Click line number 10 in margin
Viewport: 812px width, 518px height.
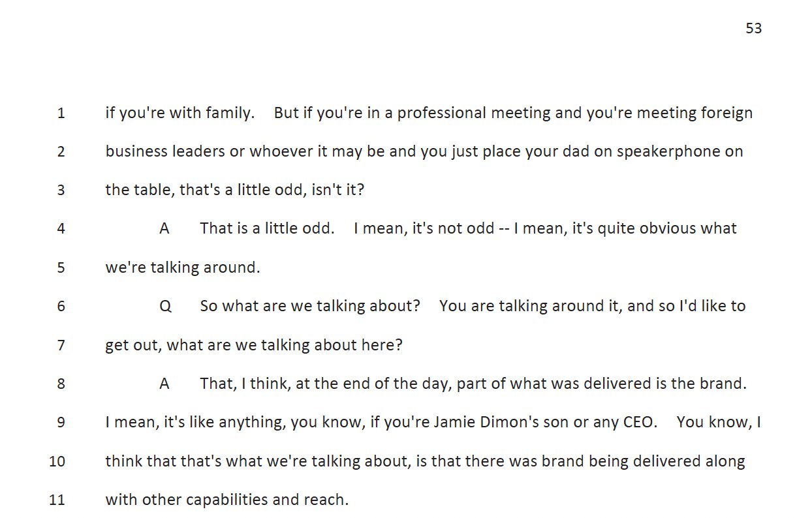[57, 461]
